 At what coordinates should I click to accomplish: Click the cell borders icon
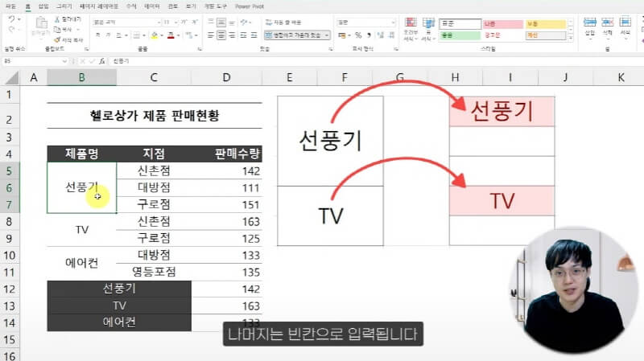136,35
